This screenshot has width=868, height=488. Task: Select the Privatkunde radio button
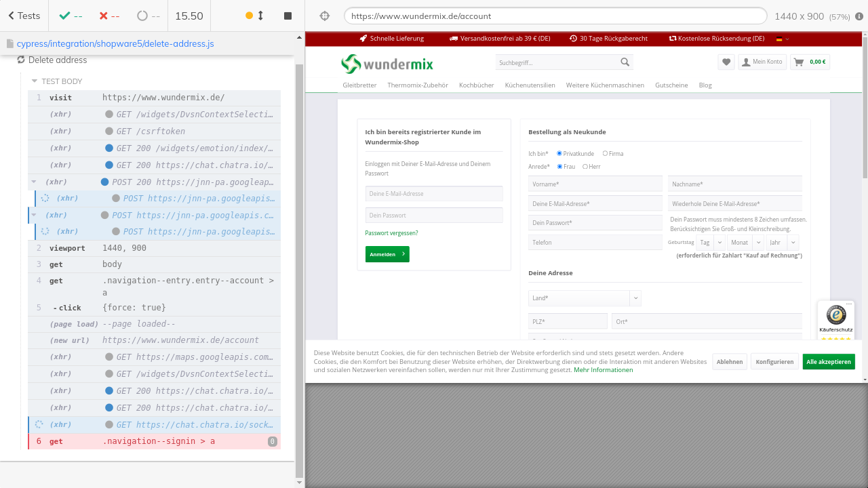tap(559, 154)
